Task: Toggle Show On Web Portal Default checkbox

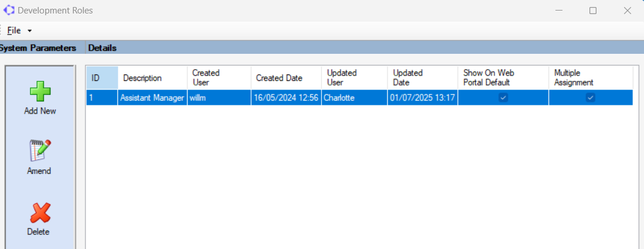Action: coord(503,98)
